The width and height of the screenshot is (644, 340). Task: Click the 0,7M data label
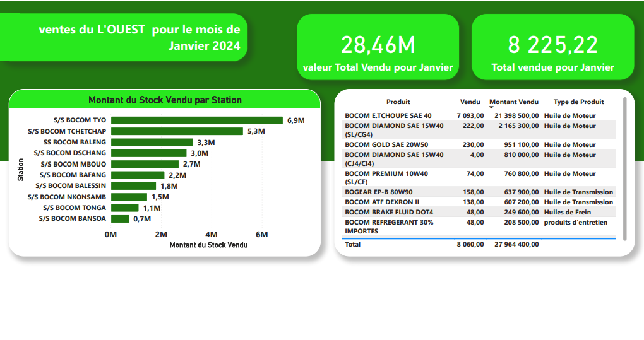142,219
